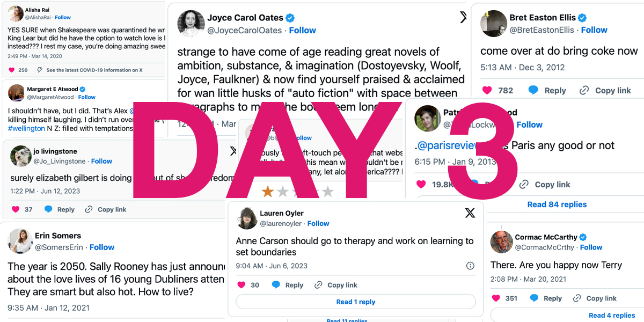Click the info icon on Lauren Oyler's tweet
This screenshot has height=322, width=644.
[470, 266]
